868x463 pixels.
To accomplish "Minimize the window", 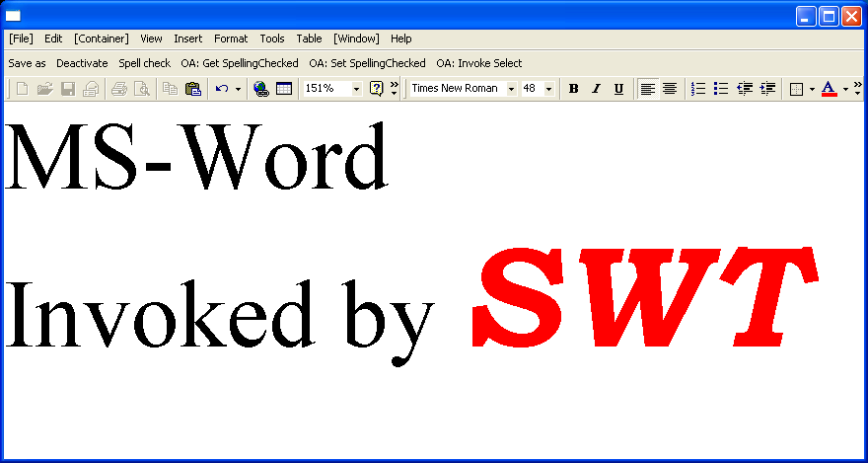I will pyautogui.click(x=806, y=16).
